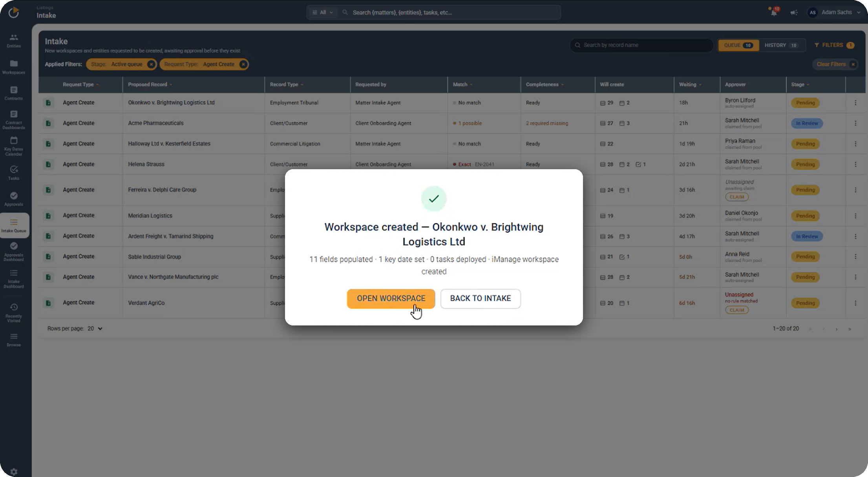Go to next page of results

837,329
